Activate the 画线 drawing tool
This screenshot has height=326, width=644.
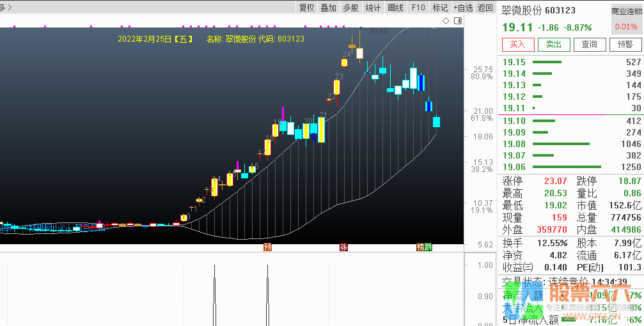(395, 8)
